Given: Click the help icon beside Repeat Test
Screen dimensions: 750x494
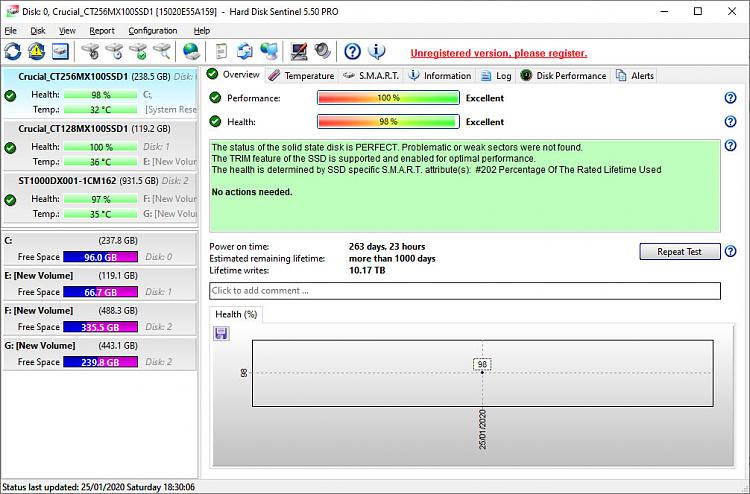Looking at the screenshot, I should [x=730, y=252].
